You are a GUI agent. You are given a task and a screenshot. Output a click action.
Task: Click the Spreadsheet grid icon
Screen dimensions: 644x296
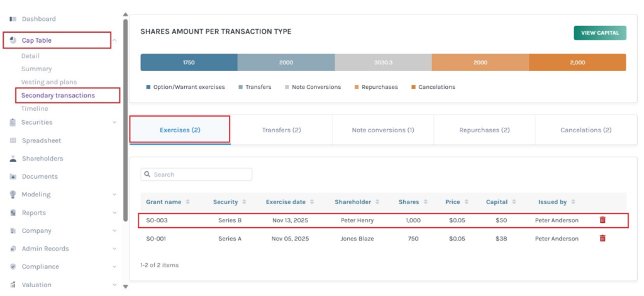coord(13,140)
